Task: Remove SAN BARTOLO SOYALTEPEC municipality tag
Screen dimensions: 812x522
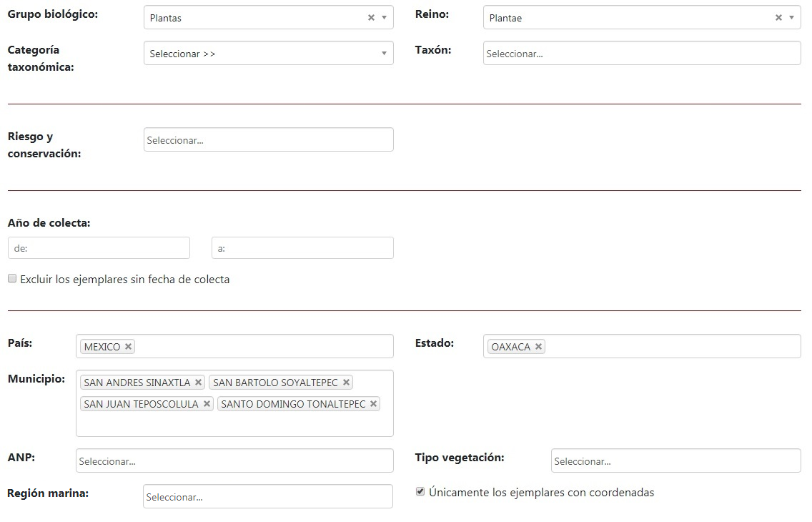Action: click(346, 383)
